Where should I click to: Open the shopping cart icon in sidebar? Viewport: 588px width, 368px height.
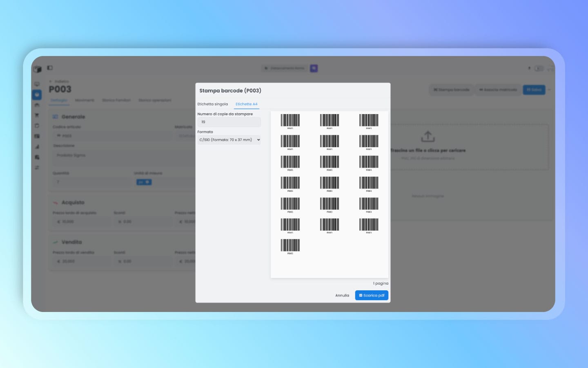[x=37, y=116]
